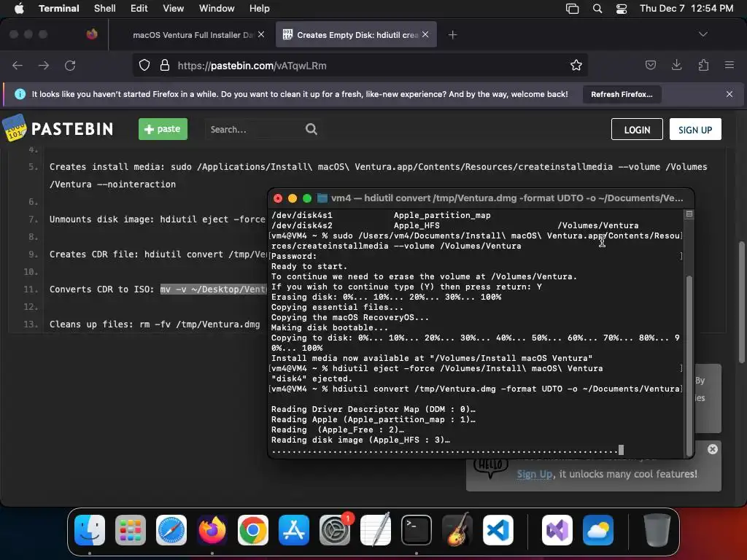Image resolution: width=747 pixels, height=560 pixels.
Task: Open GarageBand from the Dock
Action: tap(457, 530)
